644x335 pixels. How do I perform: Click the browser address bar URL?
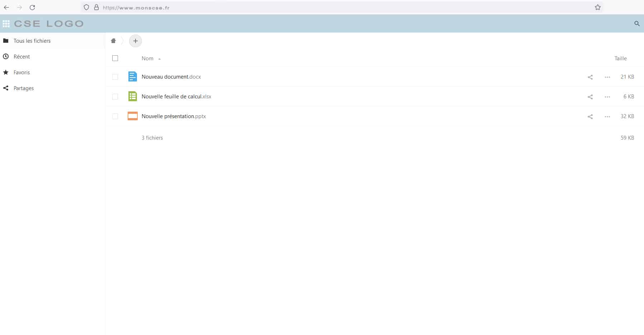point(136,8)
